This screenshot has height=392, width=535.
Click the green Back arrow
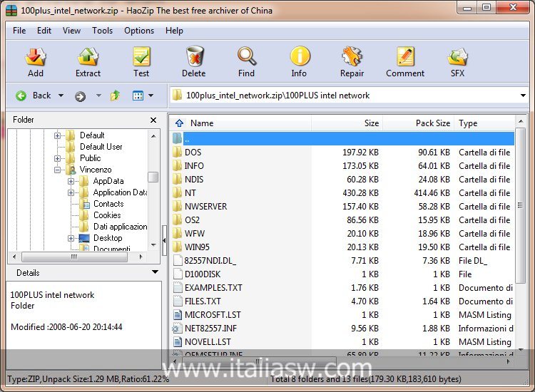pos(21,96)
